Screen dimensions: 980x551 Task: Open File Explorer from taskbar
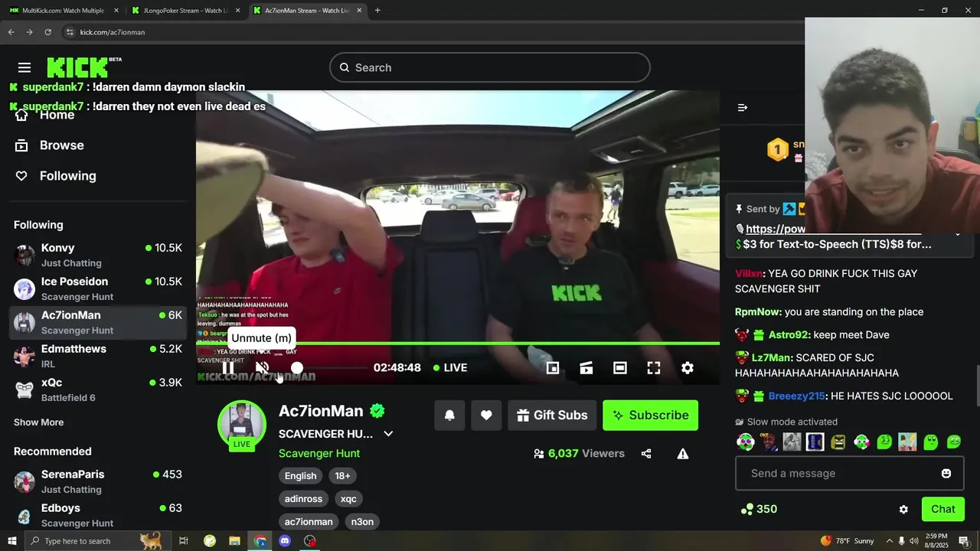click(234, 541)
